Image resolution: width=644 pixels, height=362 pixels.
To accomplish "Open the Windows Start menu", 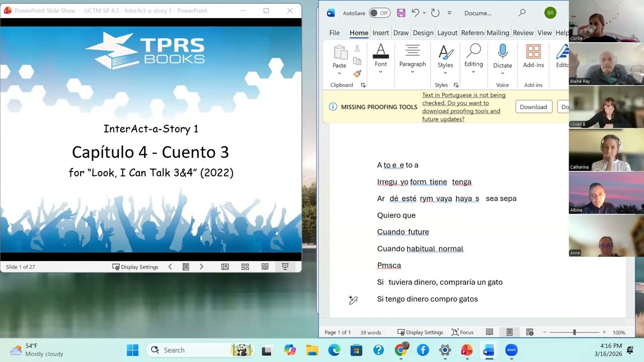I will (132, 350).
